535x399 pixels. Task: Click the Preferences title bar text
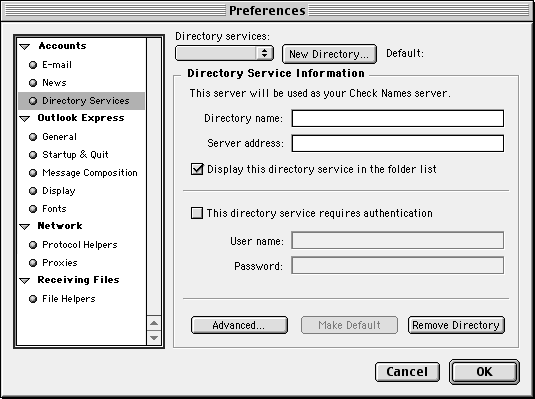(x=267, y=11)
